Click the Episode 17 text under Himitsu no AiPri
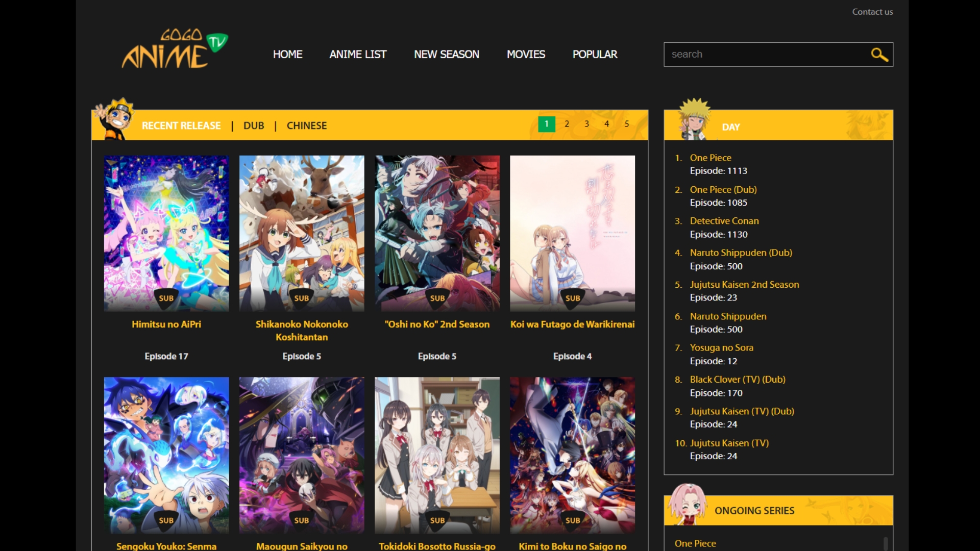The image size is (980, 551). click(166, 356)
